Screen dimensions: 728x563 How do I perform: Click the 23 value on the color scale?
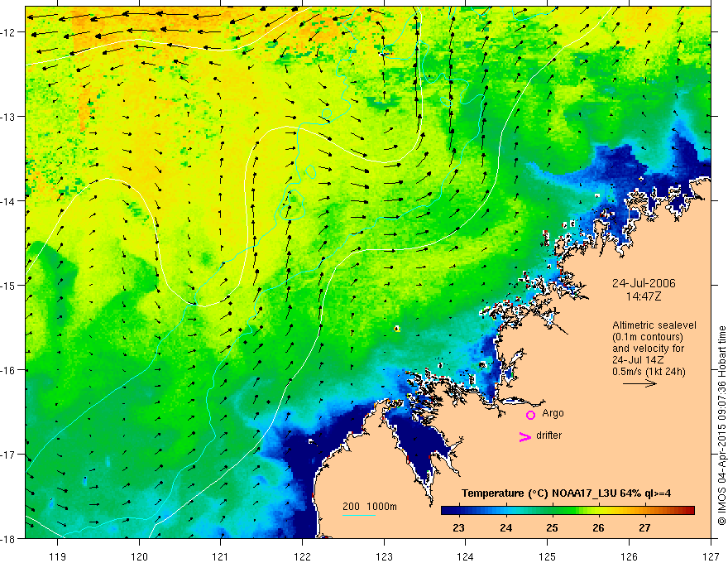pyautogui.click(x=458, y=528)
